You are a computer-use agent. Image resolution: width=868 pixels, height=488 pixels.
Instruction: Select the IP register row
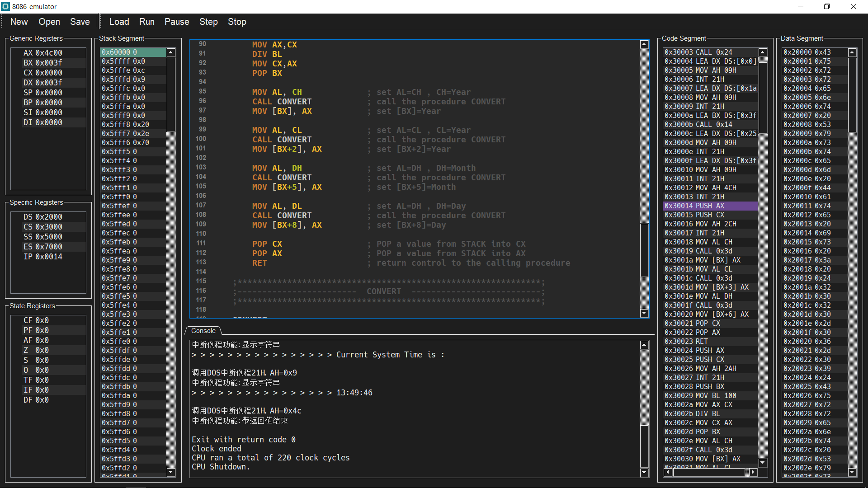coord(43,257)
